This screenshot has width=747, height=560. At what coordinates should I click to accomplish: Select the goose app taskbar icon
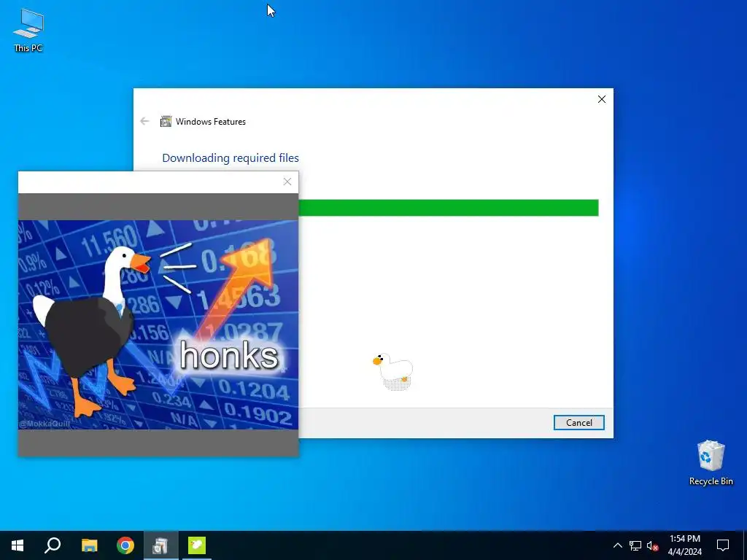tap(197, 545)
